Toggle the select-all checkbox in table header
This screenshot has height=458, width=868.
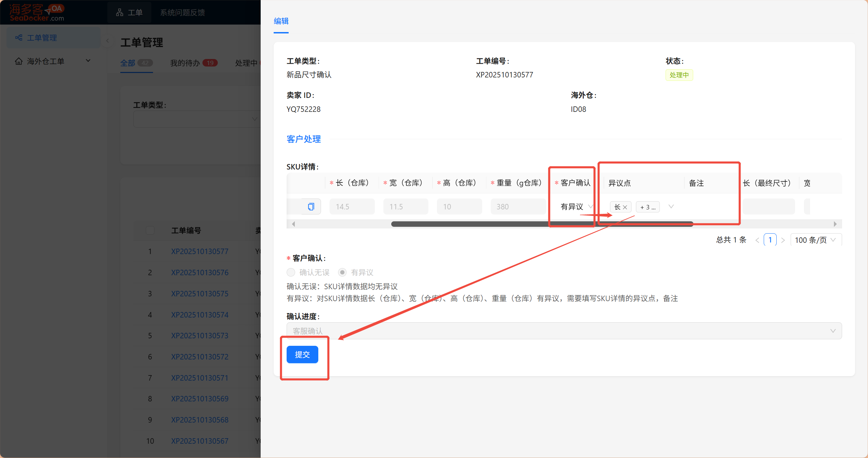(150, 231)
